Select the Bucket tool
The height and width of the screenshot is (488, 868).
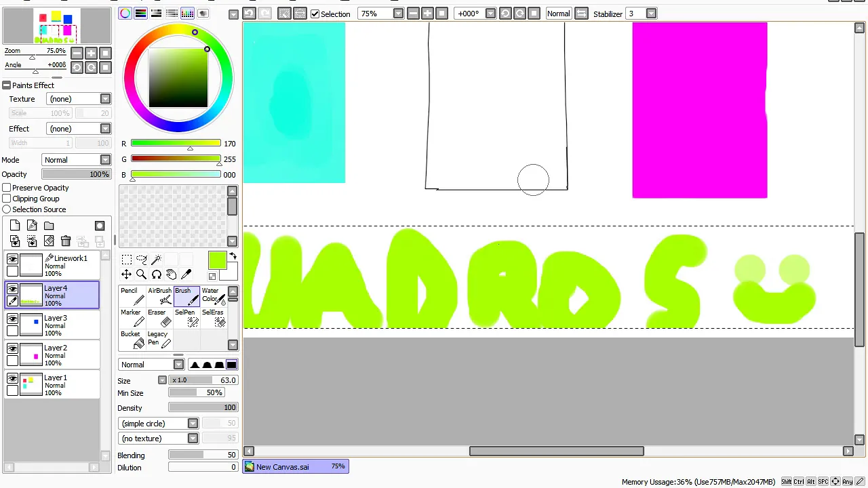coord(132,340)
